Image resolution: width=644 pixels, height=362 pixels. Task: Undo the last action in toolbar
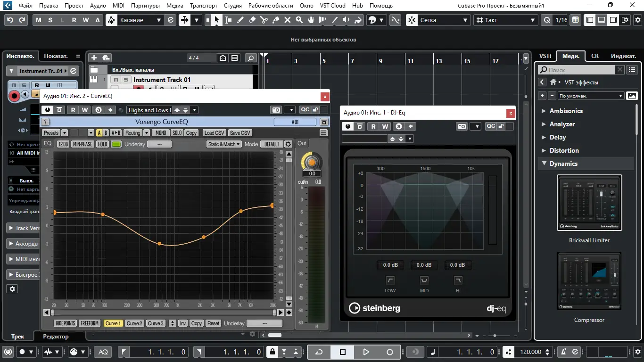(10, 20)
